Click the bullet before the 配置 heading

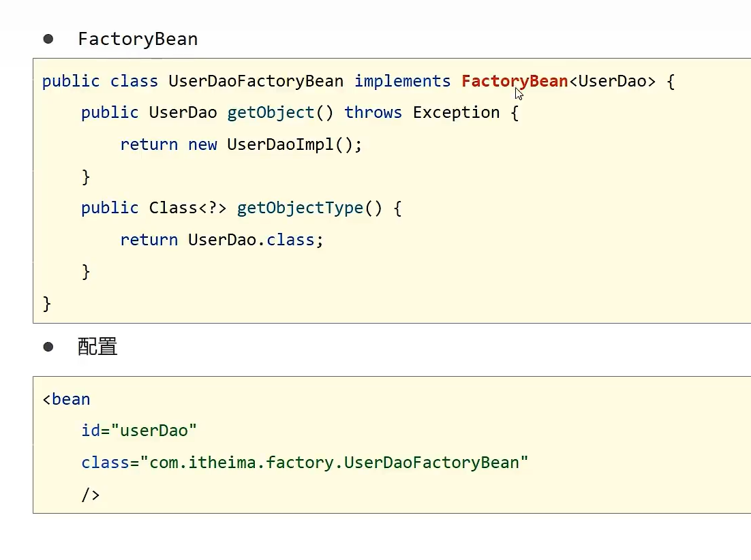(48, 347)
